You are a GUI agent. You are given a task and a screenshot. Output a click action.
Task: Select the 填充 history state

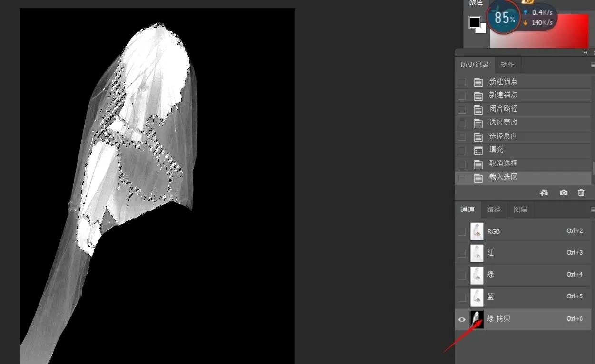coord(524,150)
